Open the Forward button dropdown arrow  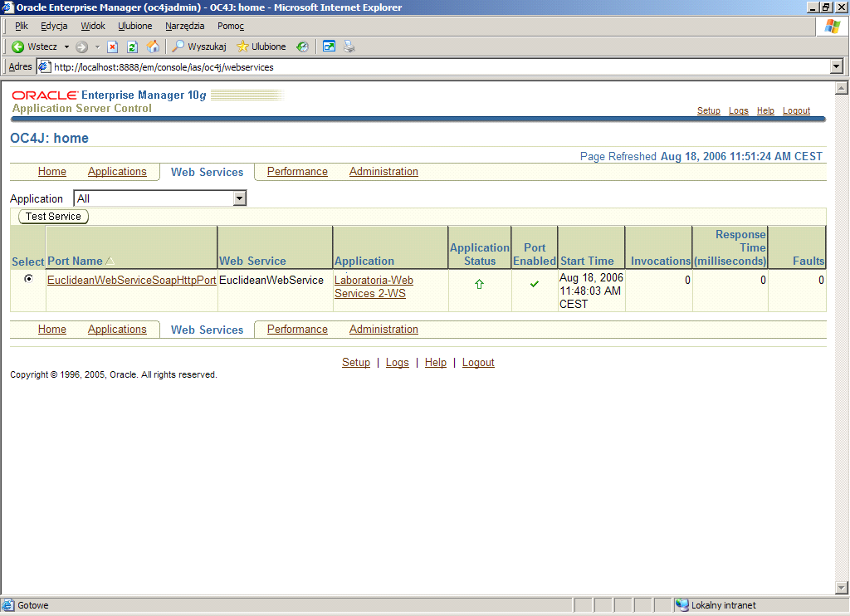pyautogui.click(x=98, y=47)
